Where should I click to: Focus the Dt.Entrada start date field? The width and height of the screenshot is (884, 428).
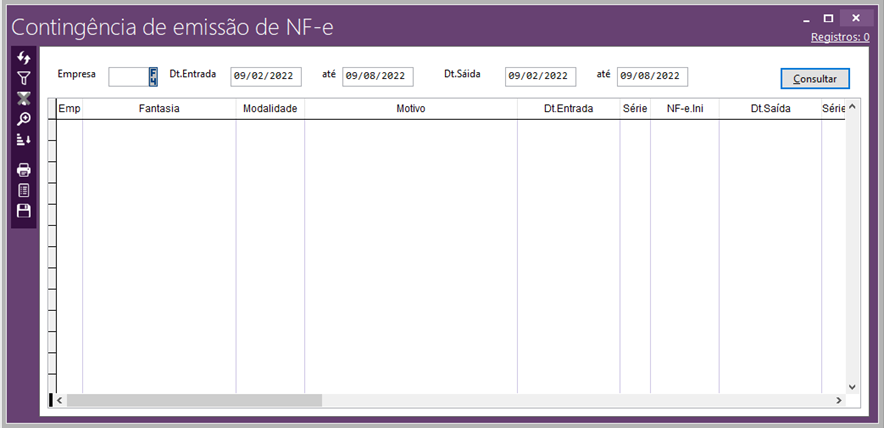(265, 76)
